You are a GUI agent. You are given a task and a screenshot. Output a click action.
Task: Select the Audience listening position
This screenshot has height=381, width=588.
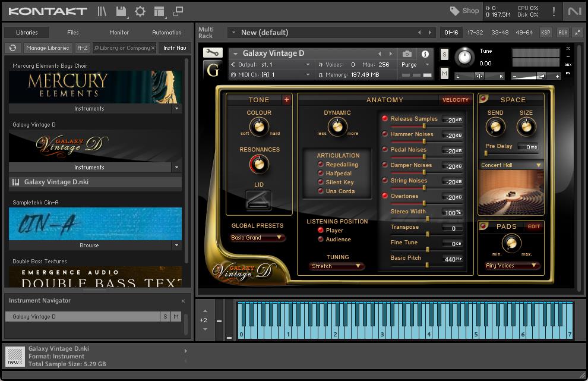(321, 240)
